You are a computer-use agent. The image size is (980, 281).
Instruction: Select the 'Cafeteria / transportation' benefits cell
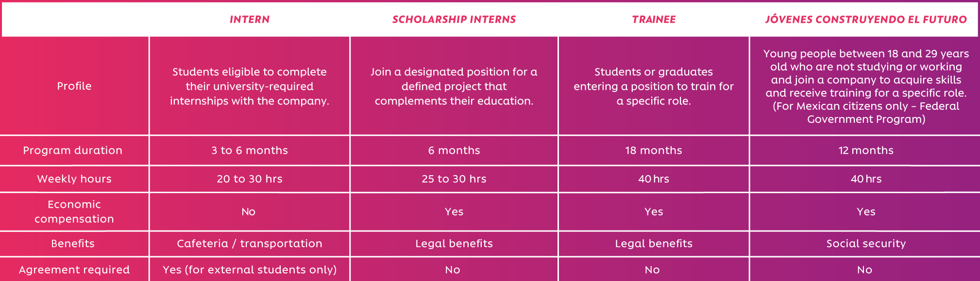(x=250, y=244)
